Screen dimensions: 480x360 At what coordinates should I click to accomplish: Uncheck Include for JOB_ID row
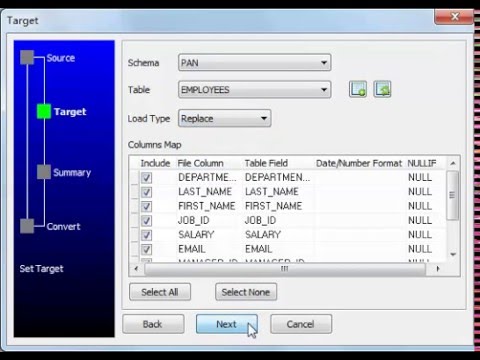click(x=146, y=220)
